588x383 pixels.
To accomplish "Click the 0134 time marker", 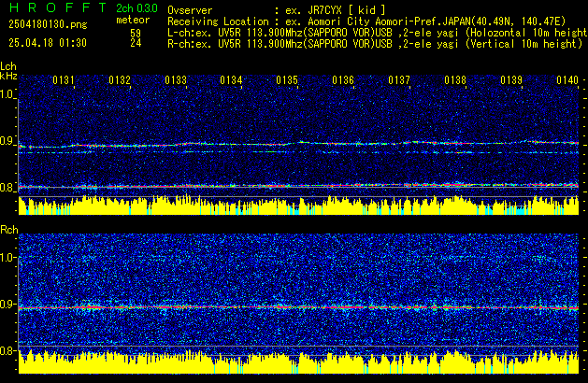I will click(x=231, y=80).
